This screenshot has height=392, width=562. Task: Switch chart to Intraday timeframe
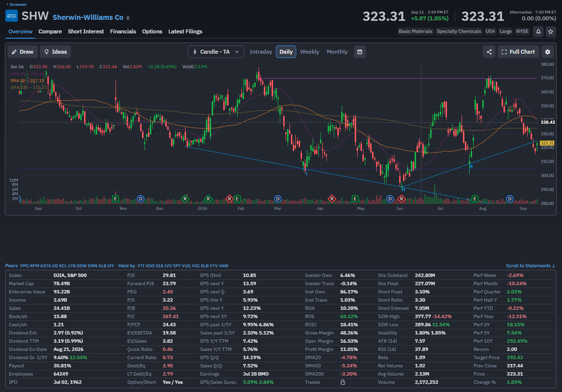[x=260, y=52]
